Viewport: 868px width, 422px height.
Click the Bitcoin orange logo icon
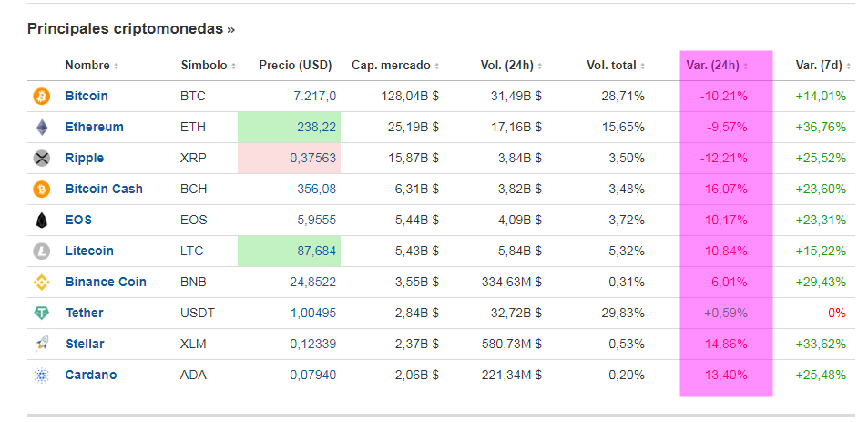(x=41, y=96)
